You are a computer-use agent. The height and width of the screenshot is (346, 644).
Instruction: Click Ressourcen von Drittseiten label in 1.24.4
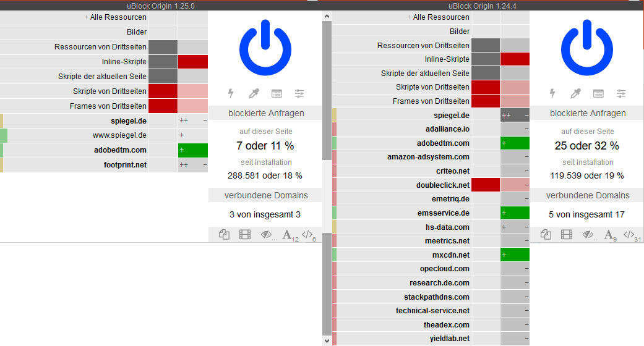click(423, 46)
